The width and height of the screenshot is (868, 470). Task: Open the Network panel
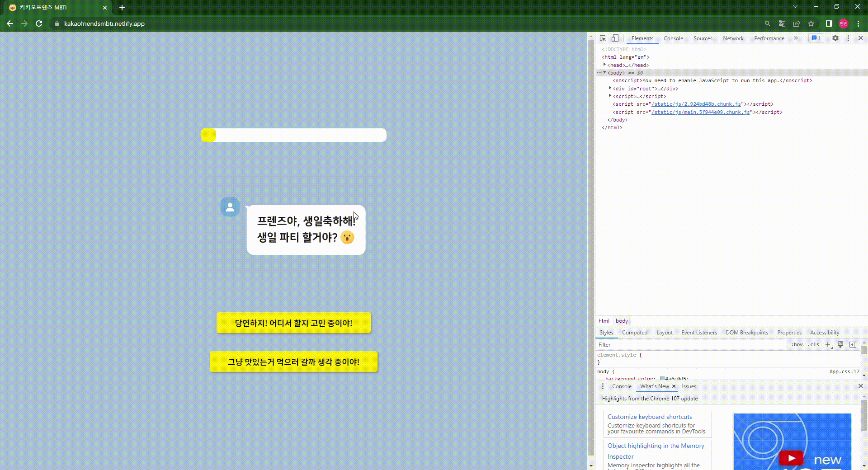tap(733, 38)
